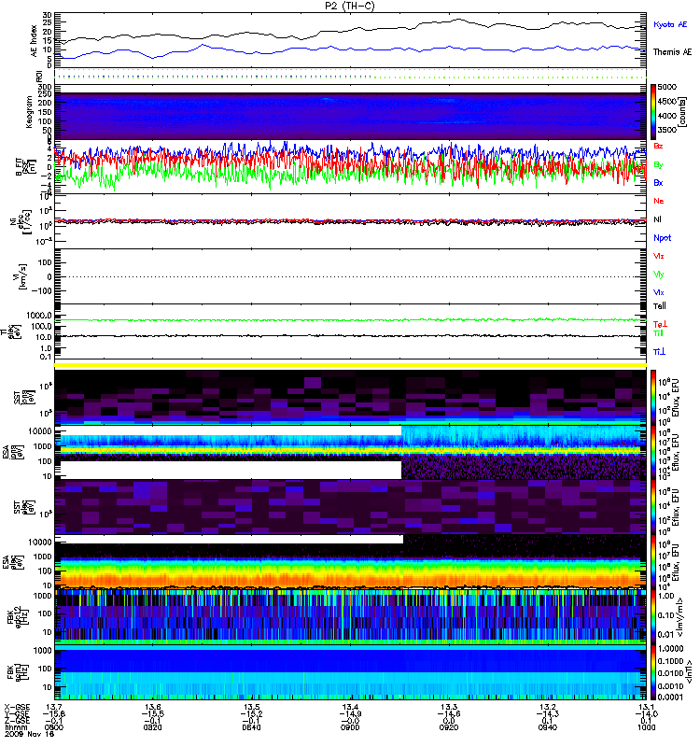Click the [counts] color bar unit label
Screen dimensions: 700x747
[682, 112]
